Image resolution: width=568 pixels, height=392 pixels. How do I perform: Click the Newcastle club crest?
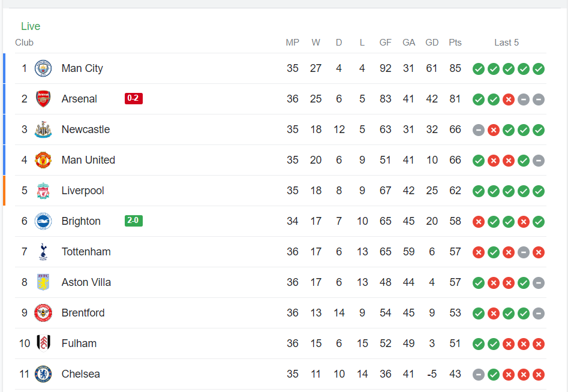coord(43,129)
